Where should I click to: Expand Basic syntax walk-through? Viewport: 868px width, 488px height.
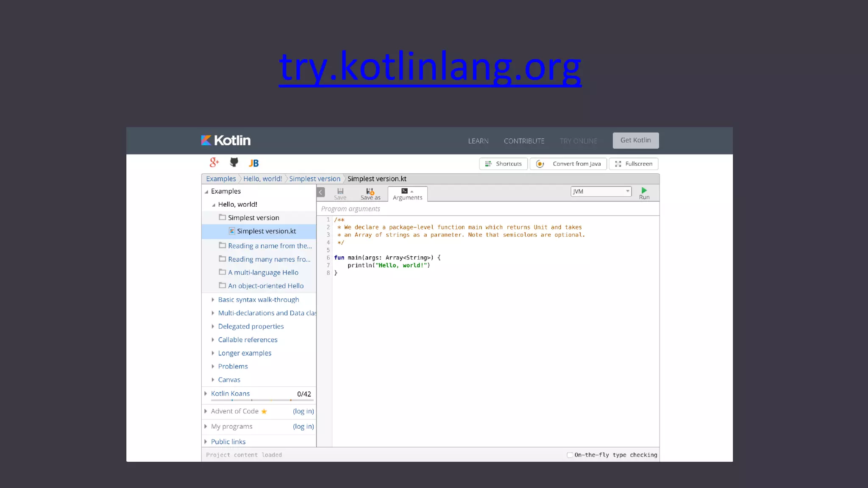(213, 299)
